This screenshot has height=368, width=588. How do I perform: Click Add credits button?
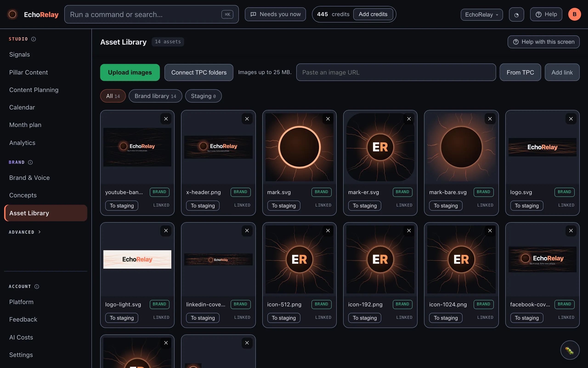[373, 14]
